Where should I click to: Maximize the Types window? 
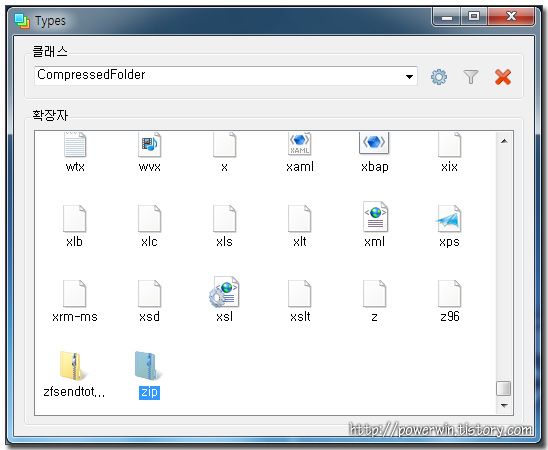click(474, 16)
